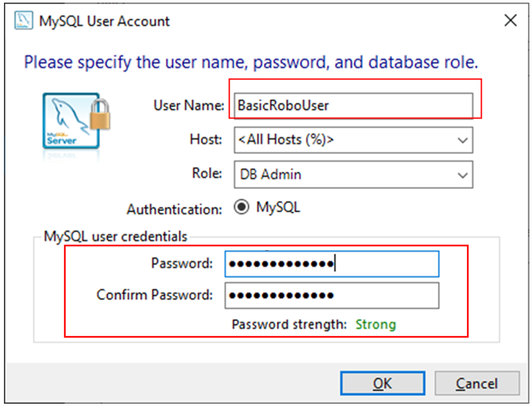Screen dimensions: 532x407
Task: Cancel the user account dialog
Action: pyautogui.click(x=476, y=383)
